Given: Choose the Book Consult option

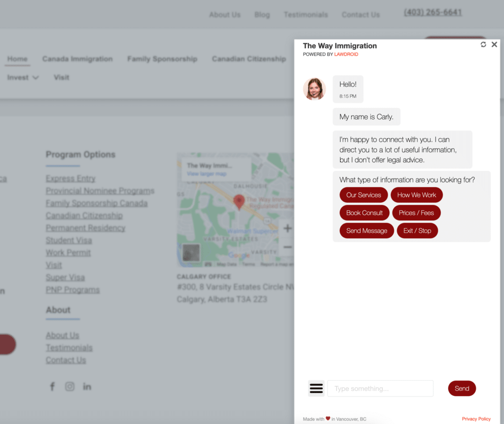Looking at the screenshot, I should pyautogui.click(x=364, y=212).
